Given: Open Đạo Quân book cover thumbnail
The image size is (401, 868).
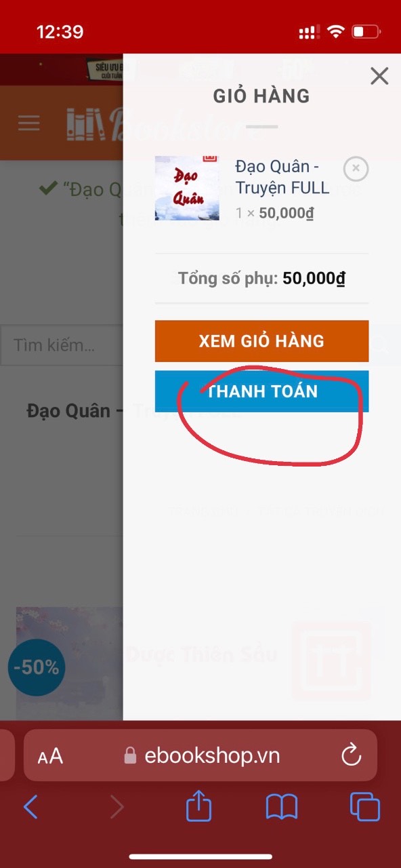Looking at the screenshot, I should [x=187, y=188].
